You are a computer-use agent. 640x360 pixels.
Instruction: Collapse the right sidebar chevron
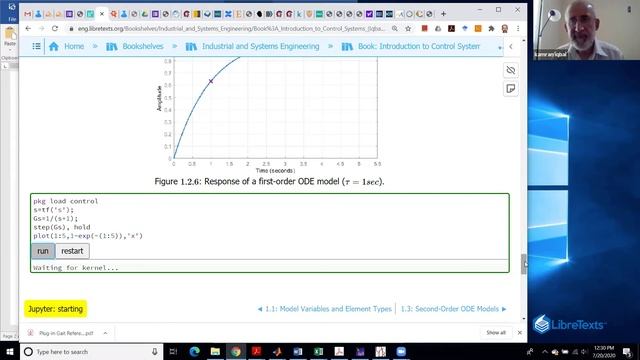(x=511, y=47)
